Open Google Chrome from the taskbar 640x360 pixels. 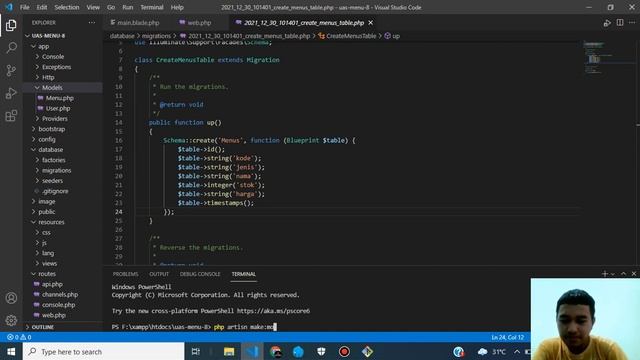tap(276, 351)
